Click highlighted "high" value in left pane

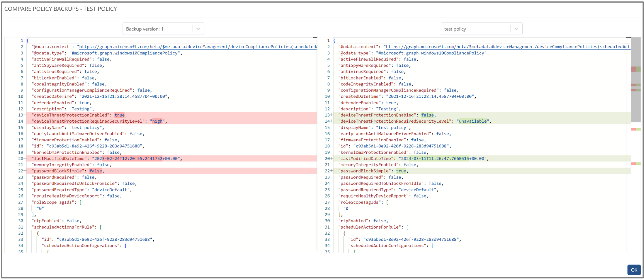click(x=157, y=121)
